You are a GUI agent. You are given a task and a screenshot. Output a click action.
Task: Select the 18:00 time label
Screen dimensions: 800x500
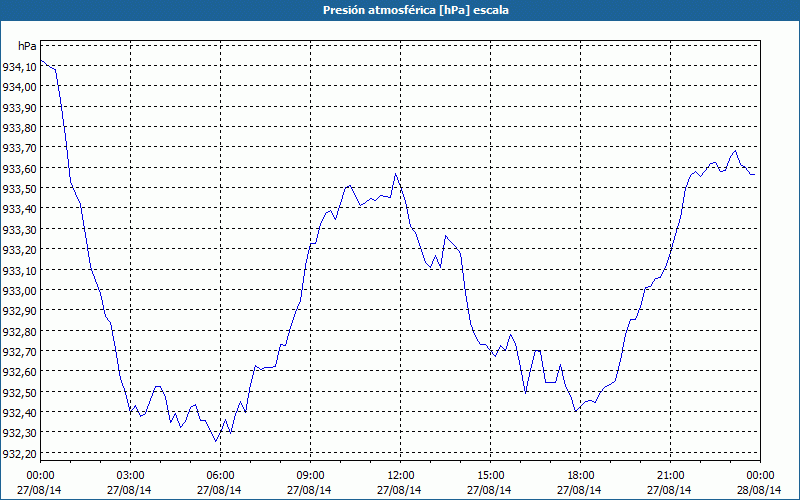[x=580, y=476]
